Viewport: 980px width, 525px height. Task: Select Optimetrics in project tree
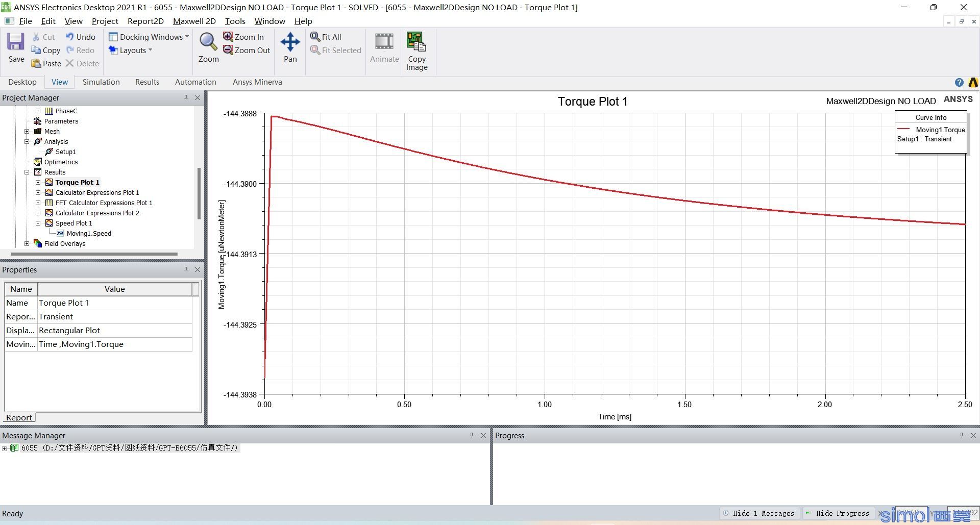61,162
